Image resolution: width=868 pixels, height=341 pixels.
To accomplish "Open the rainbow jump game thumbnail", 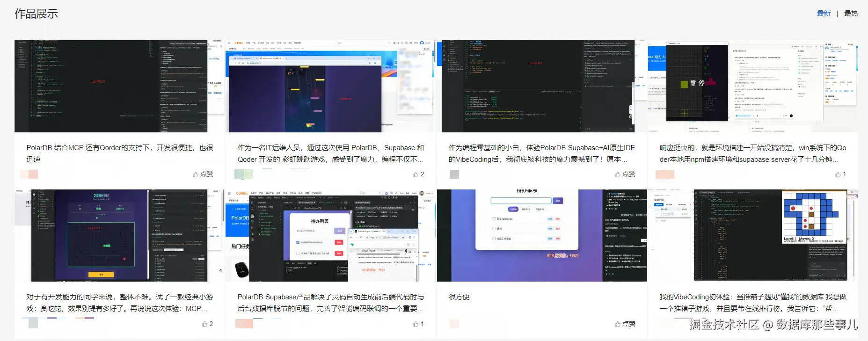I will (330, 86).
